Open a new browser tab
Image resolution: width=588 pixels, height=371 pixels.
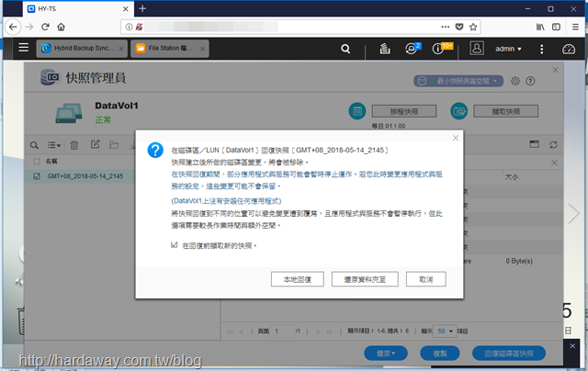coord(142,8)
